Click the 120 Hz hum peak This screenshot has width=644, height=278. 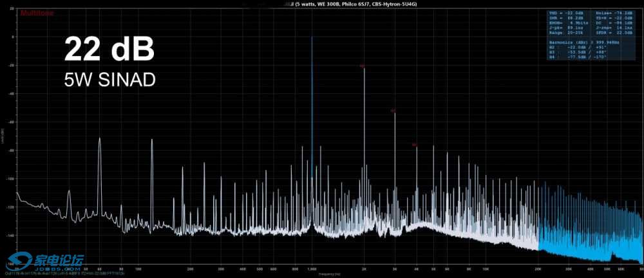151,141
